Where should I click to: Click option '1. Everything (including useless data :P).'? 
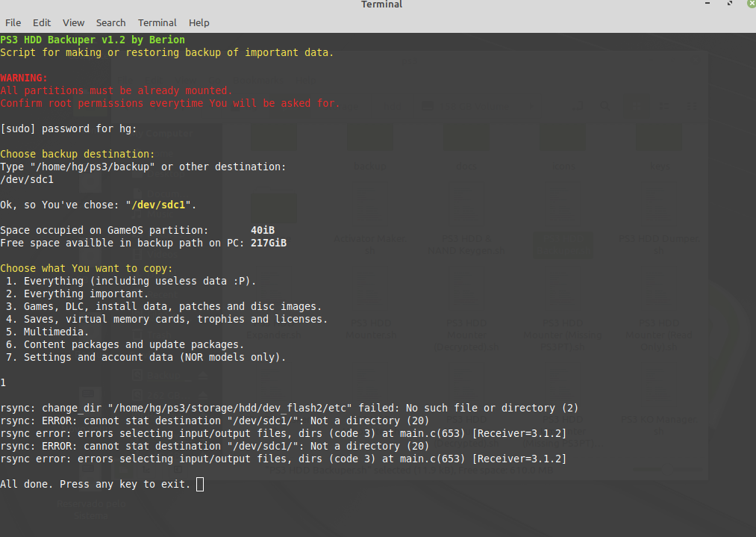tap(131, 282)
